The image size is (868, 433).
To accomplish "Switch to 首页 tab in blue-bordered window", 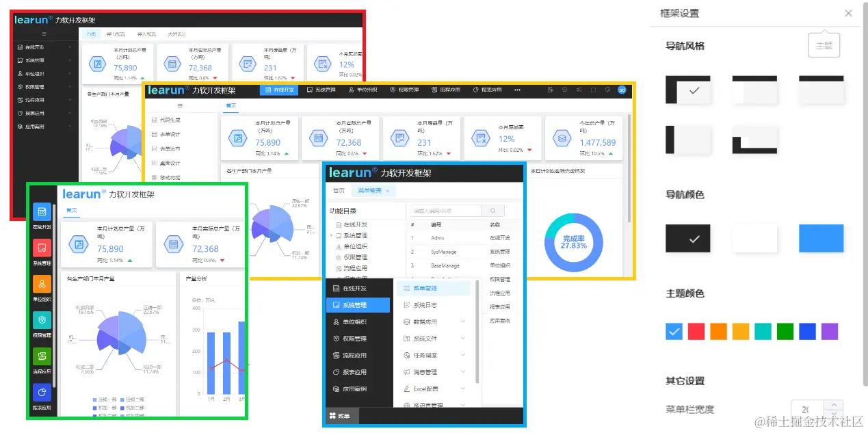I will pos(339,191).
